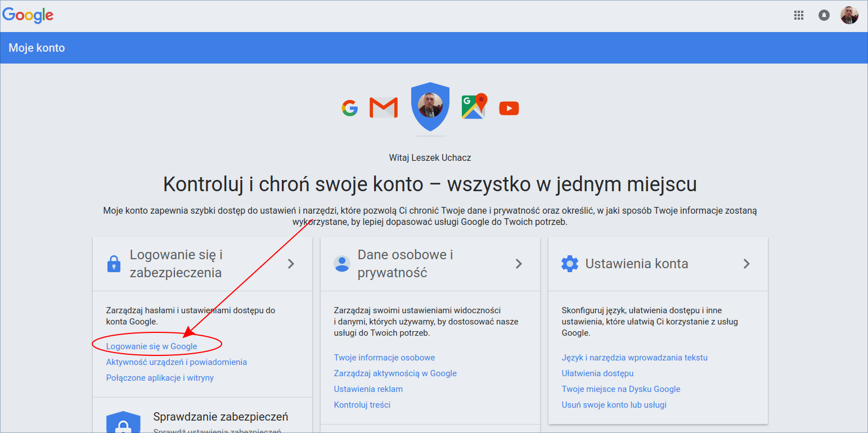Open Usuń swoje konto lub usługi link
This screenshot has width=868, height=433.
pyautogui.click(x=614, y=405)
